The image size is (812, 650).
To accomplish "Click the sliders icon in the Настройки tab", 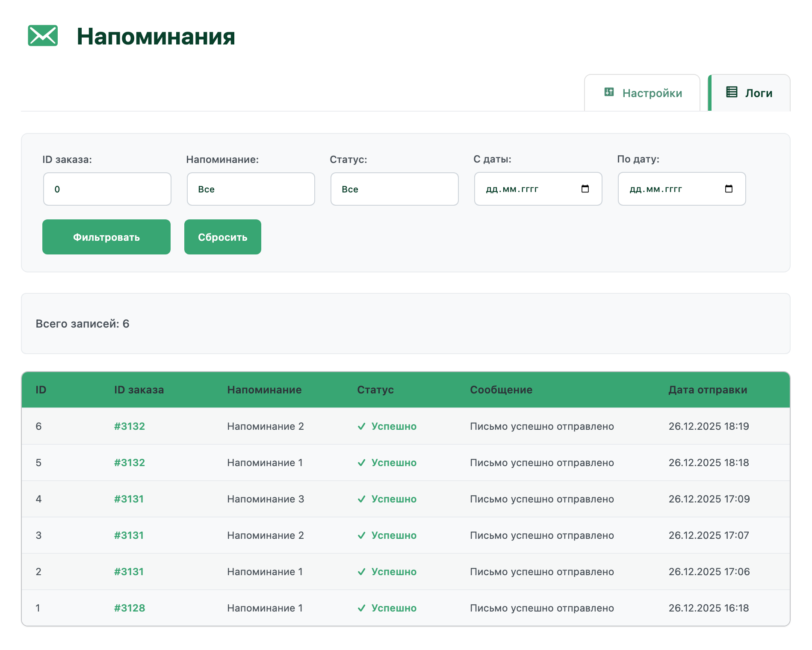I will 609,92.
